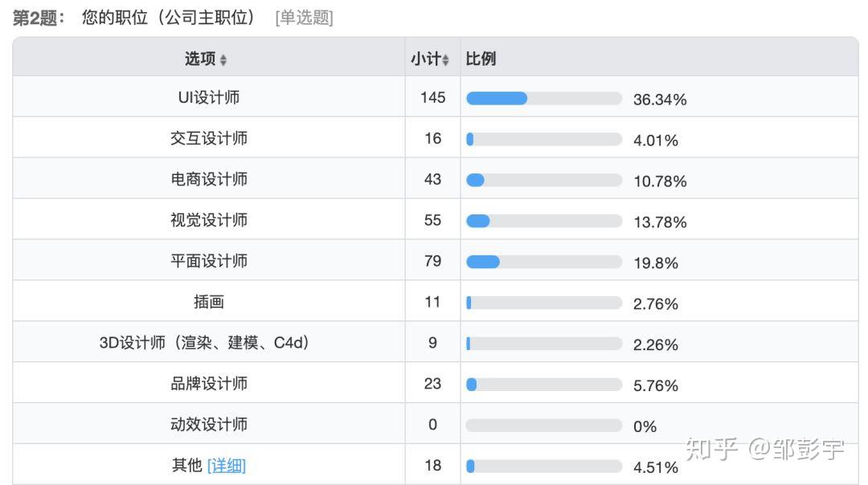Screen dimensions: 868x485
Task: Click the 交互设计师 row label
Action: click(209, 138)
